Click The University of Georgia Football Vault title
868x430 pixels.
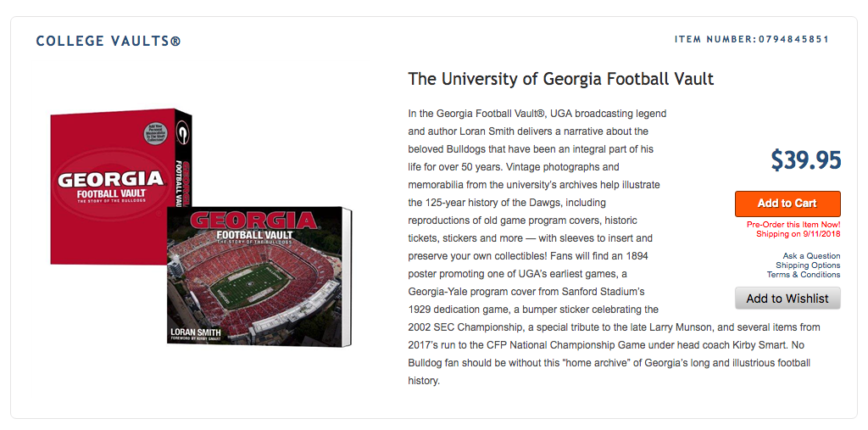tap(561, 79)
